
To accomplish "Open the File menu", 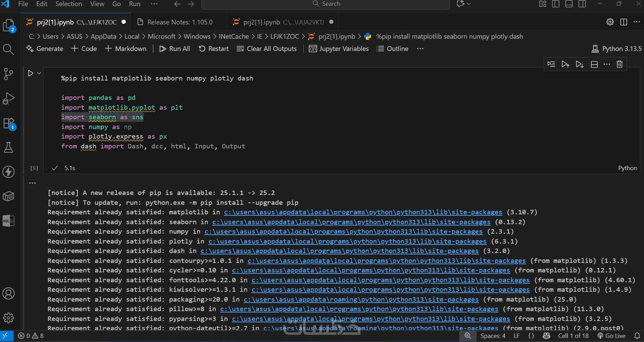I will point(23,4).
